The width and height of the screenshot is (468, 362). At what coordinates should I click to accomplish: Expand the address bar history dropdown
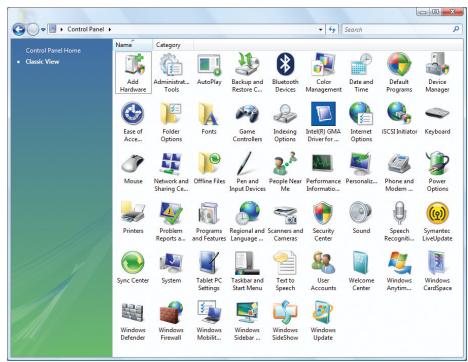(x=320, y=30)
